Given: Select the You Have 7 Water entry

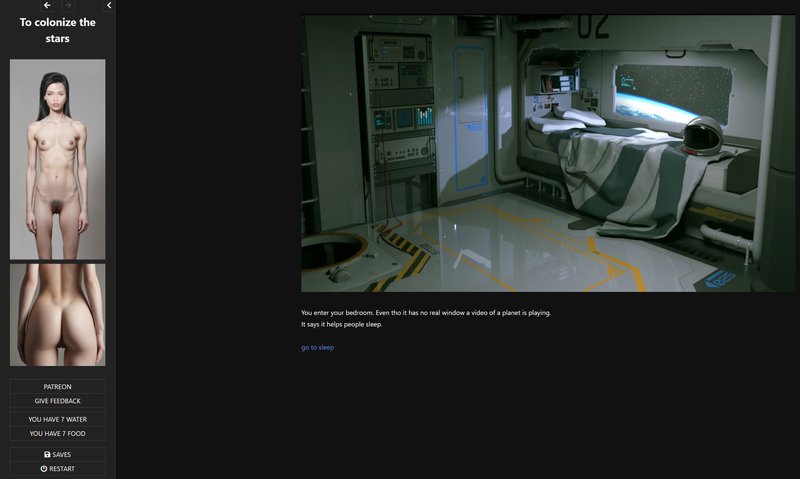Looking at the screenshot, I should [x=58, y=419].
